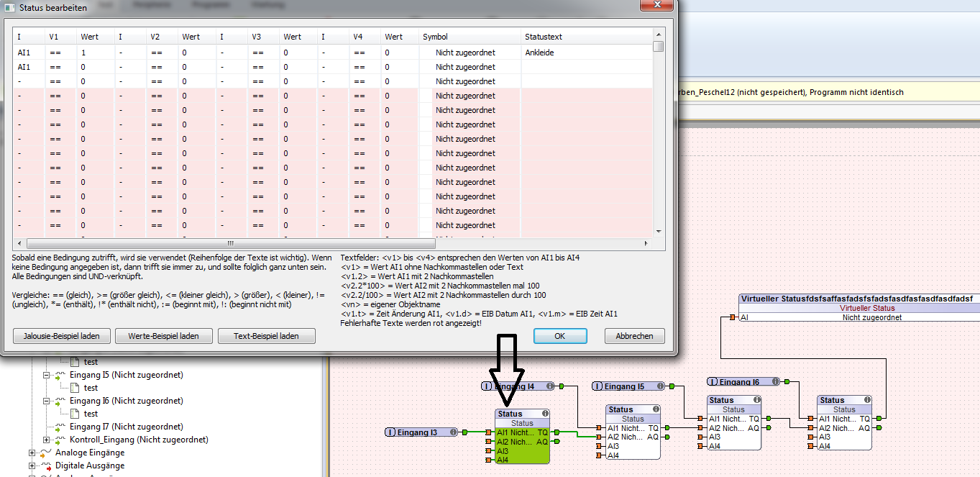Click the V1 column header

point(61,37)
